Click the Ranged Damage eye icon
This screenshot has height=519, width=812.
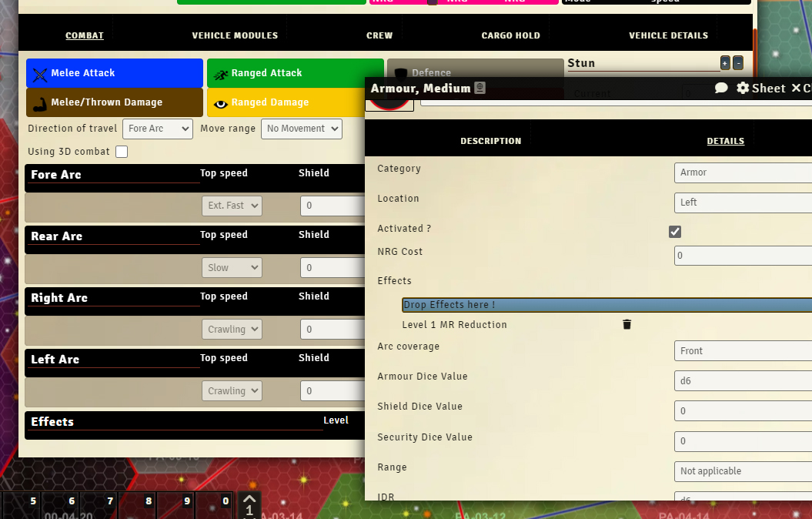point(221,102)
